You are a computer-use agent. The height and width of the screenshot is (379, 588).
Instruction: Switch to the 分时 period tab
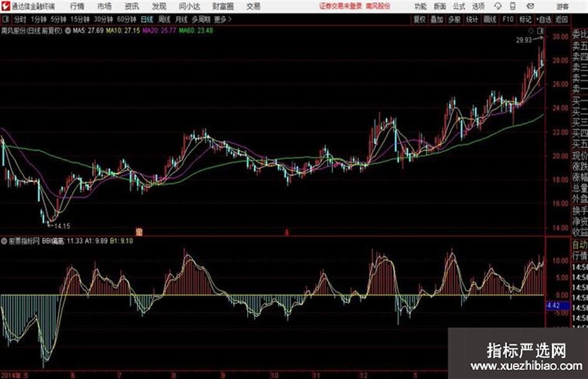pyautogui.click(x=21, y=19)
